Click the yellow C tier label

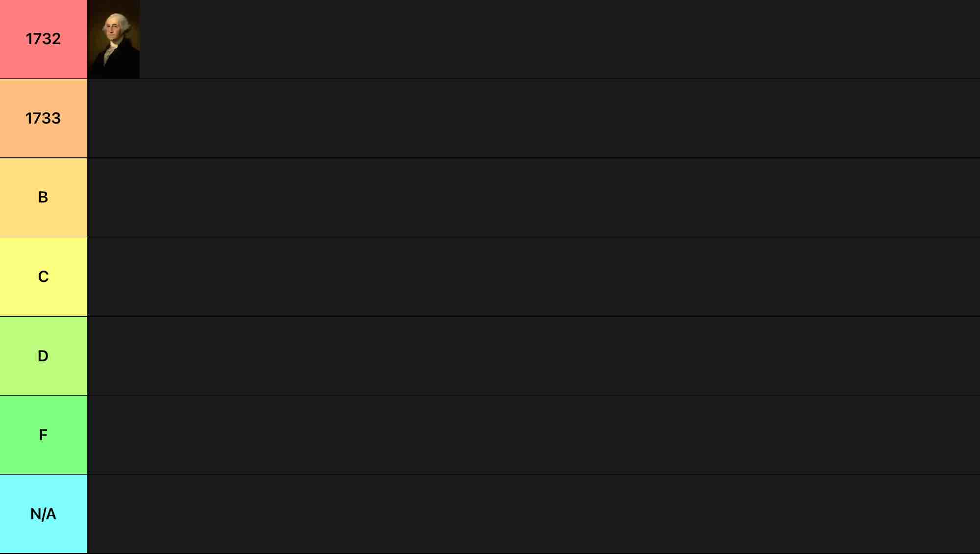coord(44,277)
